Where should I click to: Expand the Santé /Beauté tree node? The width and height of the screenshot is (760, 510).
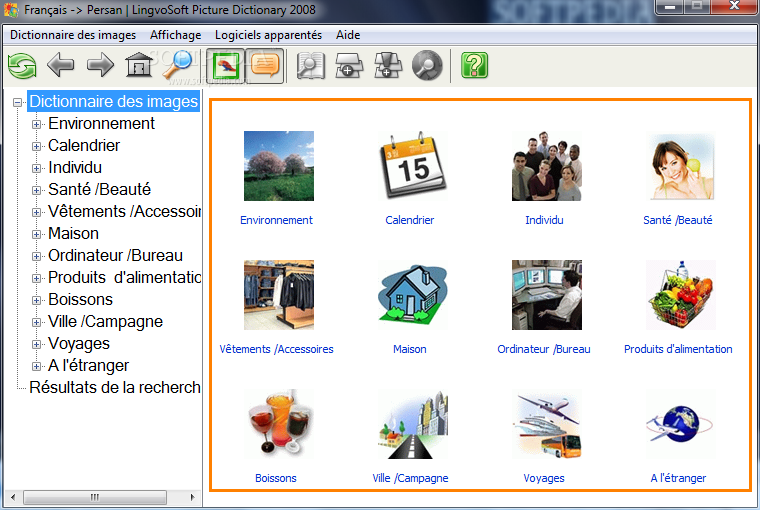pos(36,190)
